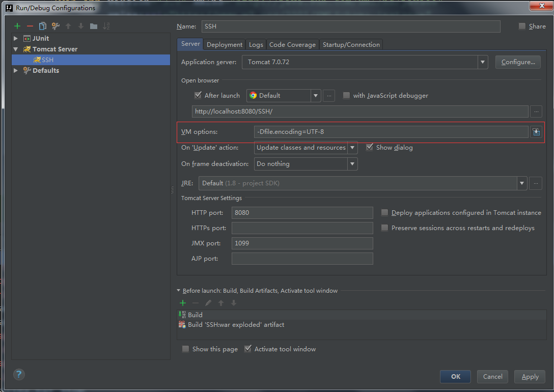Screen dimensions: 554x392
Task: Open On 'Update' action dropdown
Action: [352, 148]
